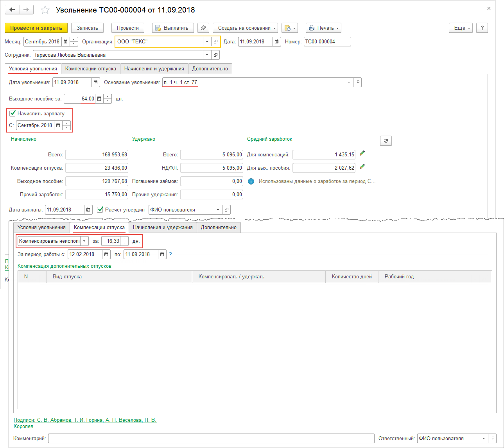This screenshot has width=504, height=448.
Task: Edit average earnings for compensations pencil
Action: click(362, 153)
